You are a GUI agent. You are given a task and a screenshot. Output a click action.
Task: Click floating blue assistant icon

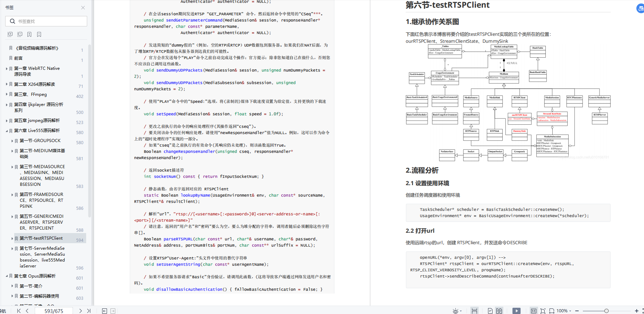click(x=640, y=8)
